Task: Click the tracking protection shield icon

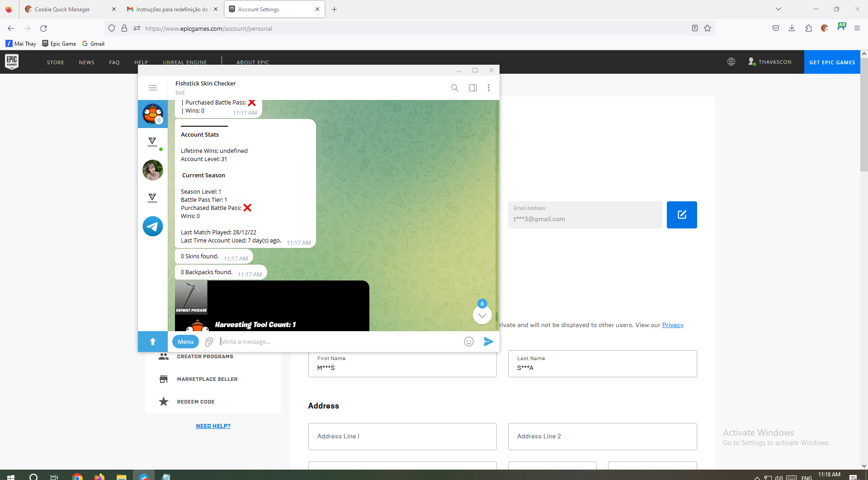Action: pyautogui.click(x=112, y=28)
